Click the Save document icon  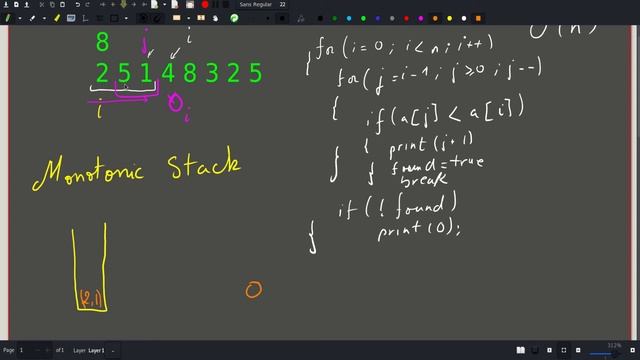[x=6, y=4]
